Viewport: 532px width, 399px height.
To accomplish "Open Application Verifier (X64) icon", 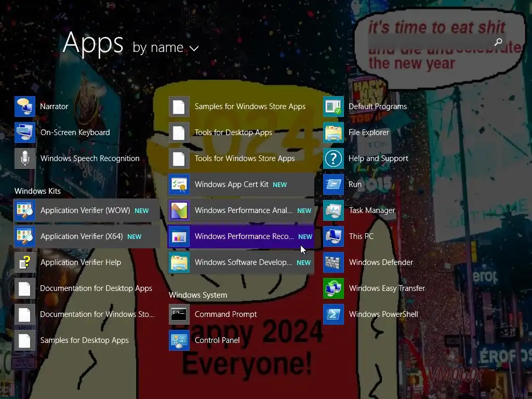I will pyautogui.click(x=25, y=236).
